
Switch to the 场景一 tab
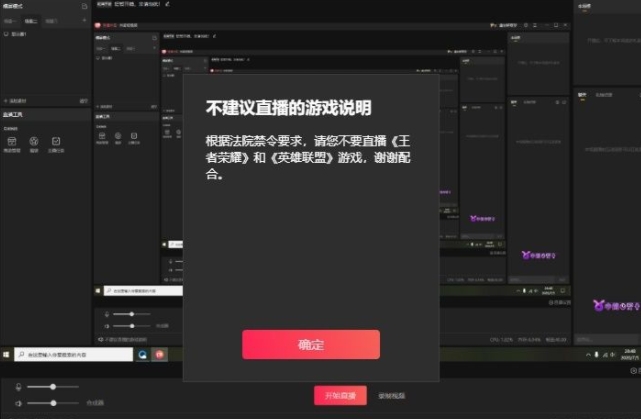pos(11,20)
